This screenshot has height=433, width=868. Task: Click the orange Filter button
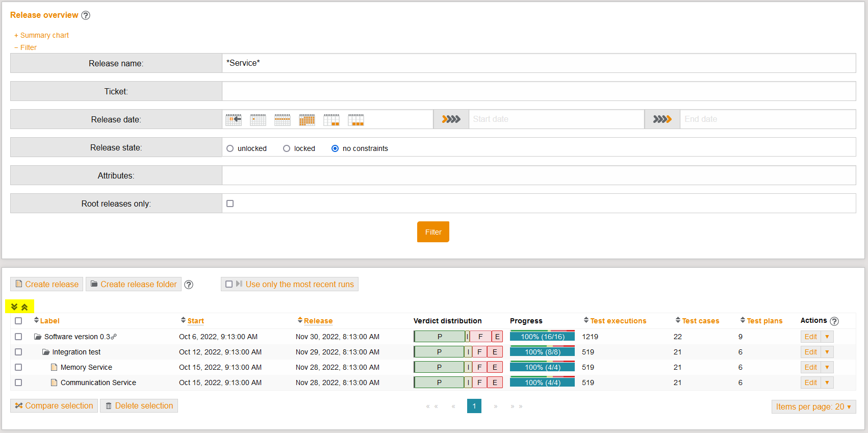coord(433,232)
